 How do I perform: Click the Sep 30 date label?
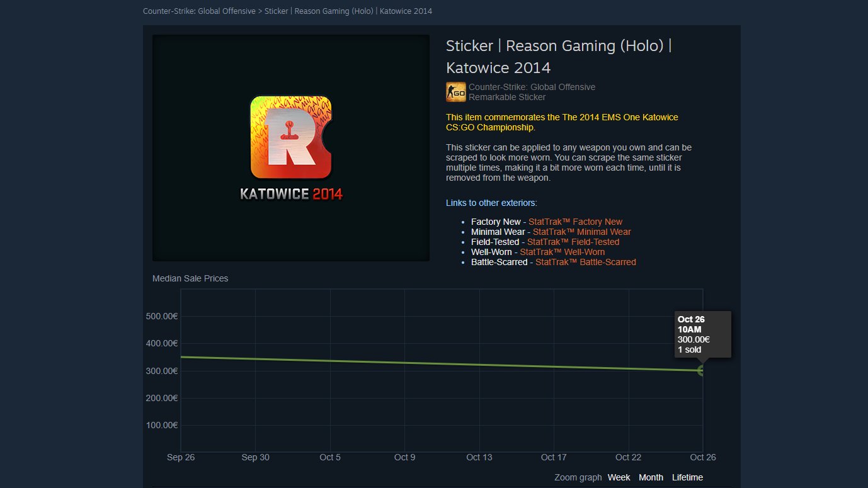coord(255,457)
